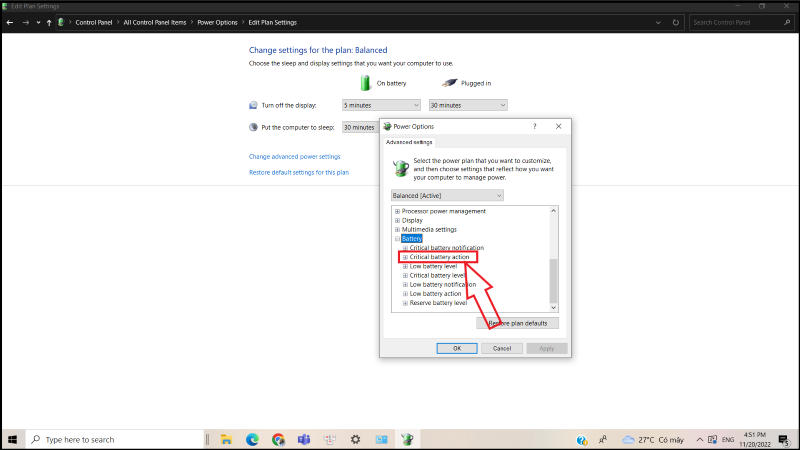Image resolution: width=800 pixels, height=450 pixels.
Task: Click the settings list scrollbar thumb
Action: [x=554, y=281]
